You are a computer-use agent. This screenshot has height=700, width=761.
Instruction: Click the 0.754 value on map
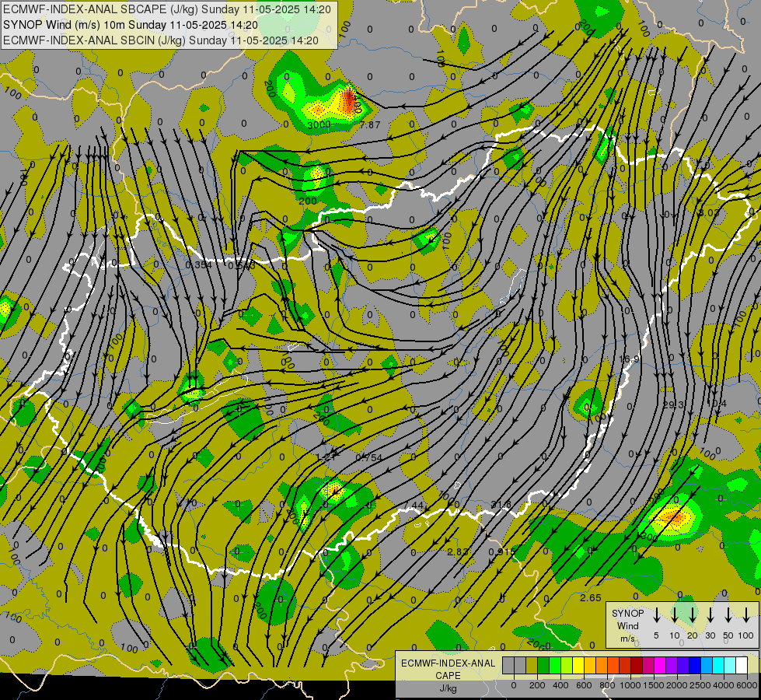(369, 457)
